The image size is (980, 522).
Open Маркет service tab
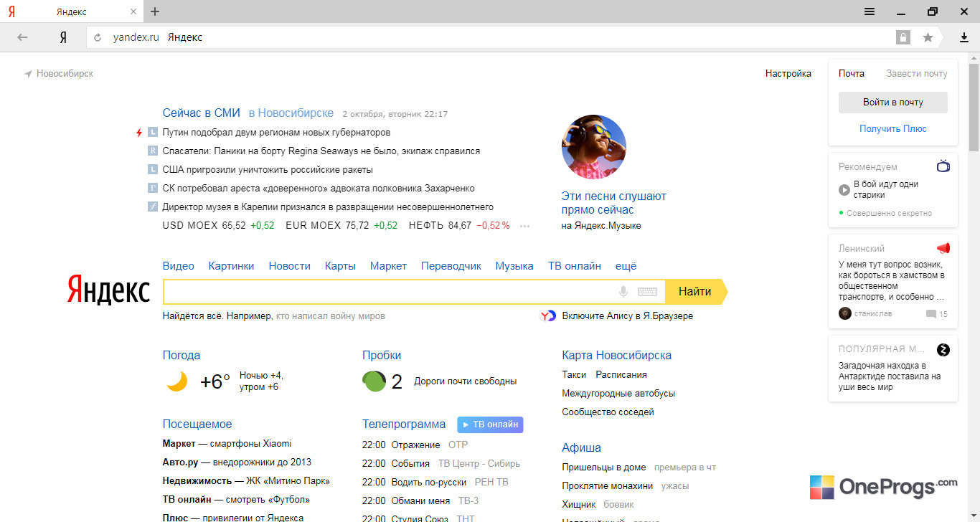[388, 266]
